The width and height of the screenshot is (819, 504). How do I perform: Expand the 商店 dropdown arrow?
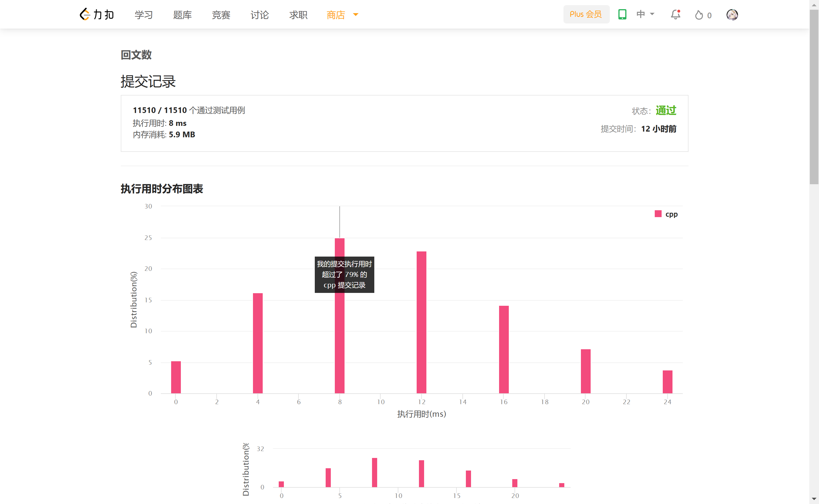[355, 15]
